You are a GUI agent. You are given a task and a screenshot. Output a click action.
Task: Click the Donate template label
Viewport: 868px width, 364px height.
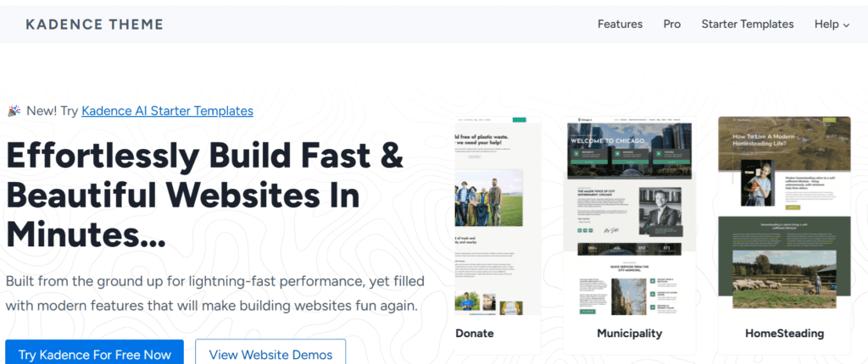point(475,334)
